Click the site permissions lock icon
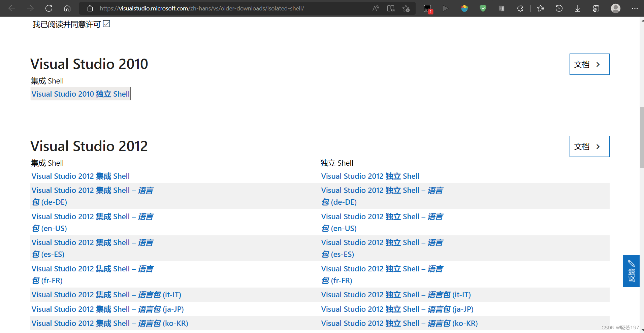This screenshot has width=644, height=333. tap(90, 8)
